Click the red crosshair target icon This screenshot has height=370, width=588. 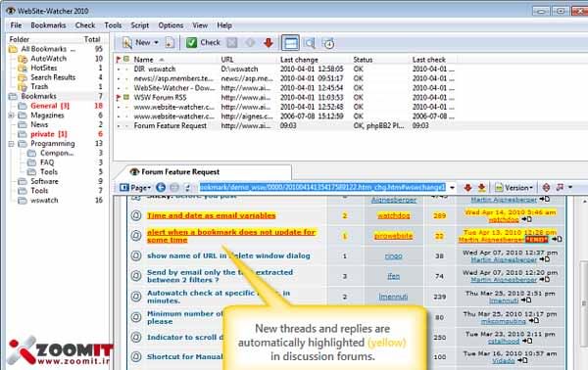pos(547,187)
